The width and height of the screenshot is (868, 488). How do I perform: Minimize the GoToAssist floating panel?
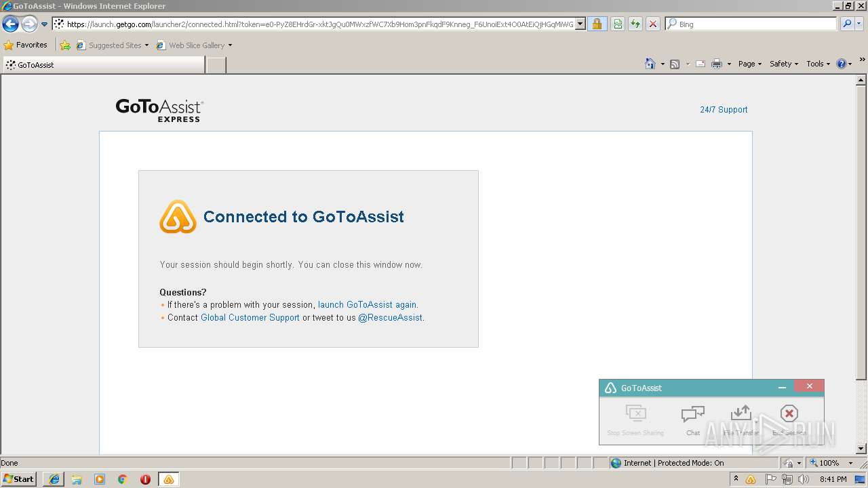(782, 388)
